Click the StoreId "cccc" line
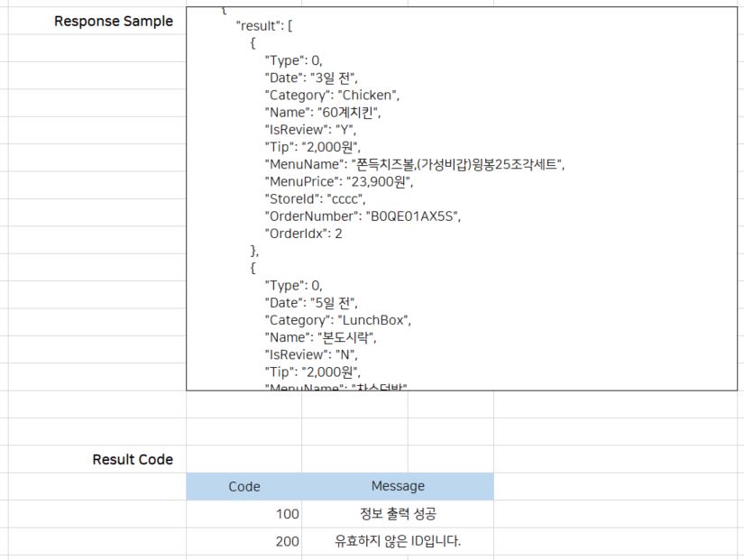The width and height of the screenshot is (744, 560). 317,199
